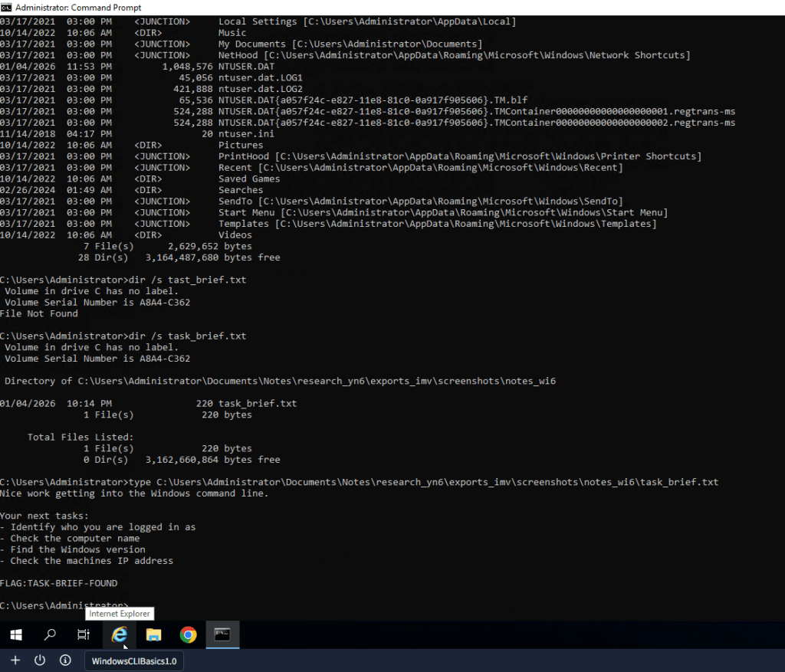Click the power icon in bottom bar

40,661
